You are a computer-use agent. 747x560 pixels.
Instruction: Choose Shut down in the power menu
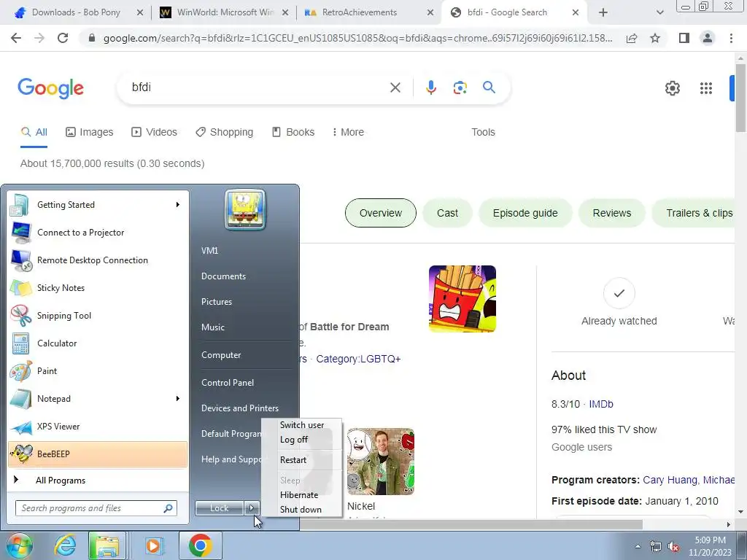click(302, 510)
